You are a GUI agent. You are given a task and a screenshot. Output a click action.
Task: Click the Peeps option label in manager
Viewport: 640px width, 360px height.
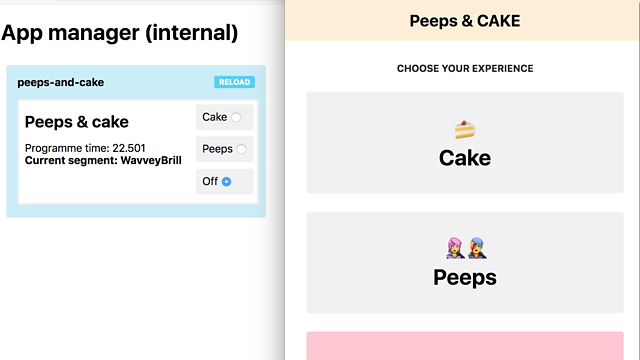coord(218,149)
